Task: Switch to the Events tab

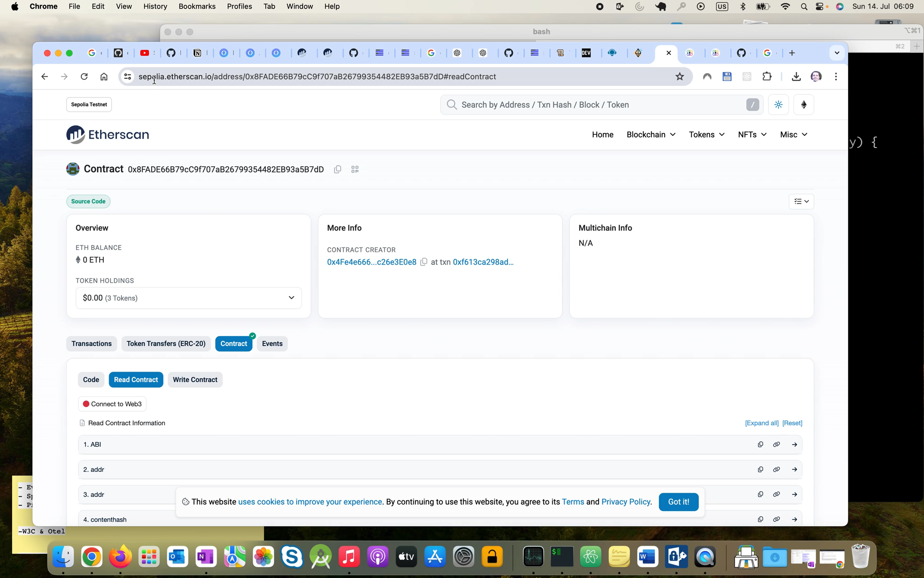Action: pyautogui.click(x=272, y=344)
